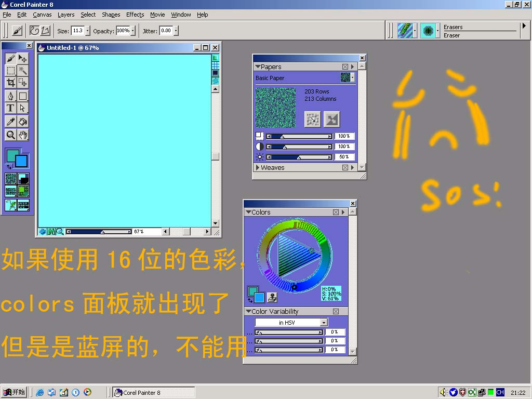
Task: Click the invert paper button
Action: [331, 119]
